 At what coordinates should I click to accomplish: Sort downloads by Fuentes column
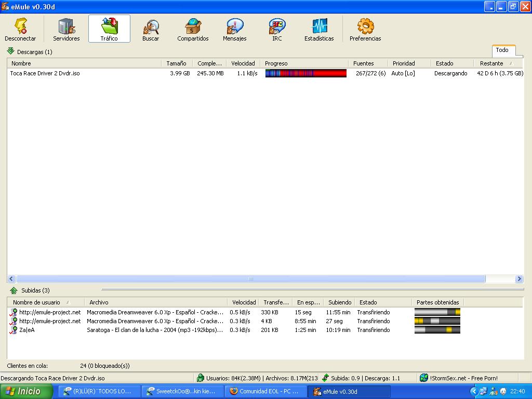pos(368,63)
